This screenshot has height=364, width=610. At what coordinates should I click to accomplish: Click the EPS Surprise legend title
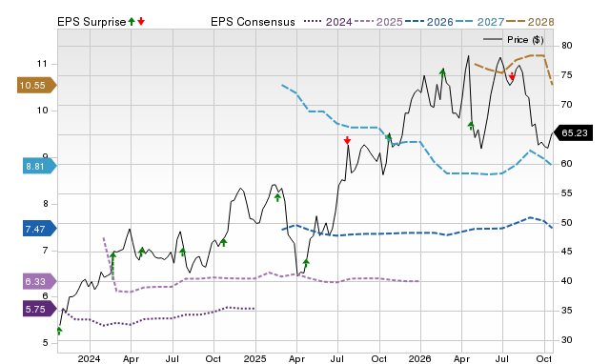[91, 22]
